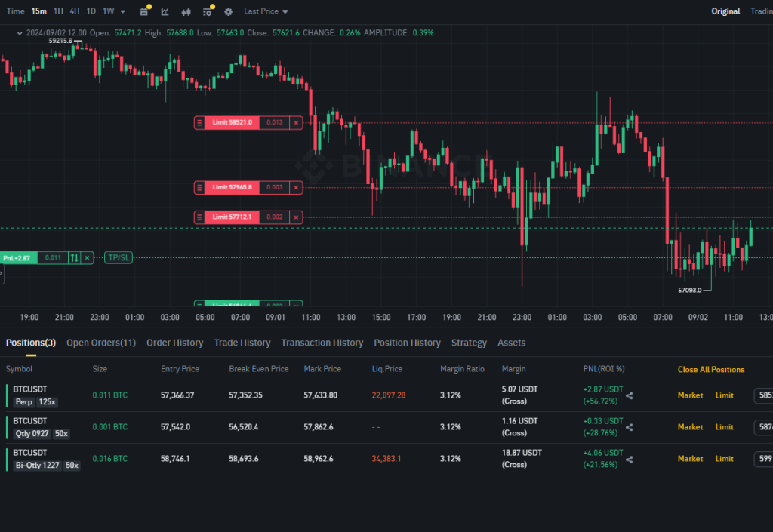This screenshot has width=773, height=532.
Task: Collapse the OHLC info chevron
Action: (x=19, y=33)
